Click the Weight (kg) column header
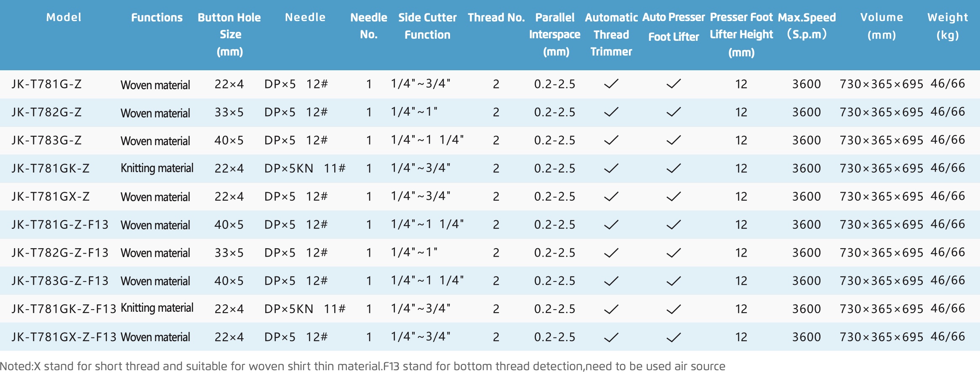The width and height of the screenshot is (980, 382). click(x=948, y=26)
